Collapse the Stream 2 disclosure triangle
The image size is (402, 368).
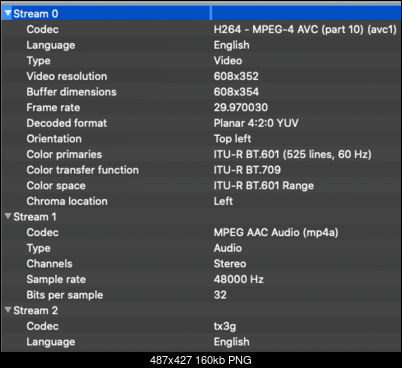8,310
